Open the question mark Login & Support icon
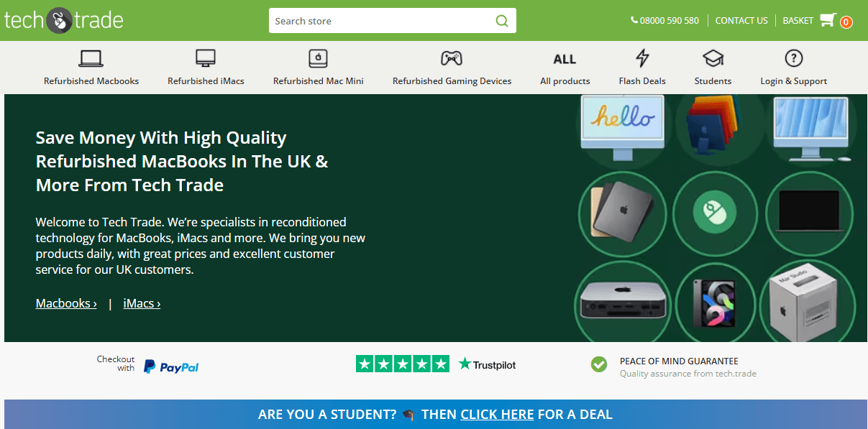Viewport: 868px width, 429px height. (793, 58)
